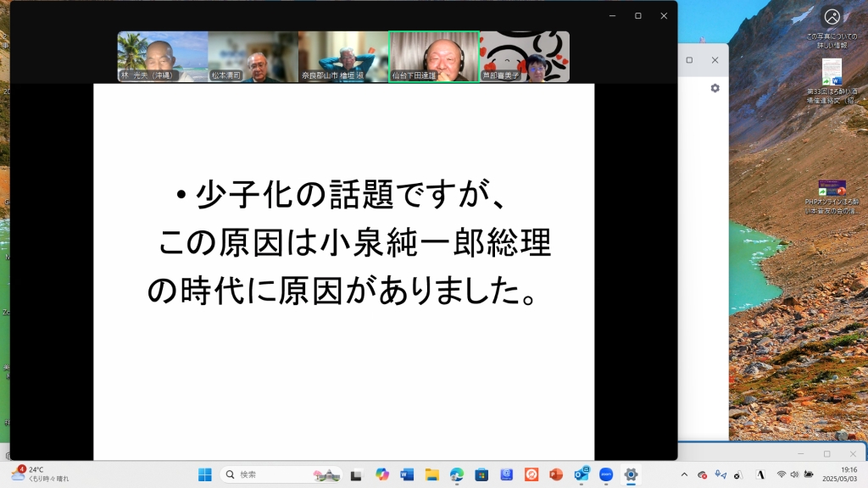868x488 pixels.
Task: Open the orange circular app on taskbar
Action: click(x=531, y=474)
